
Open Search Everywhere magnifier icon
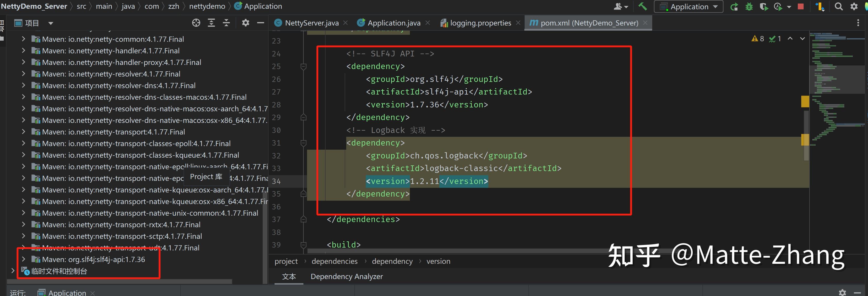tap(838, 7)
